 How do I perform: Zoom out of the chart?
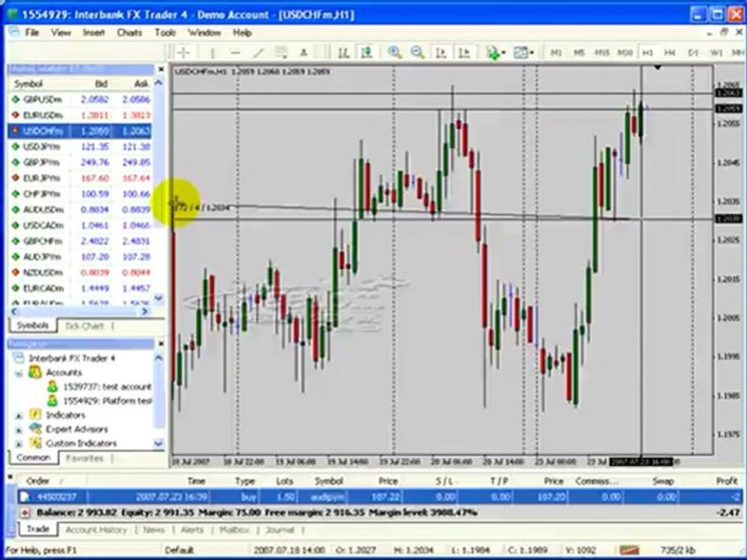coord(417,52)
